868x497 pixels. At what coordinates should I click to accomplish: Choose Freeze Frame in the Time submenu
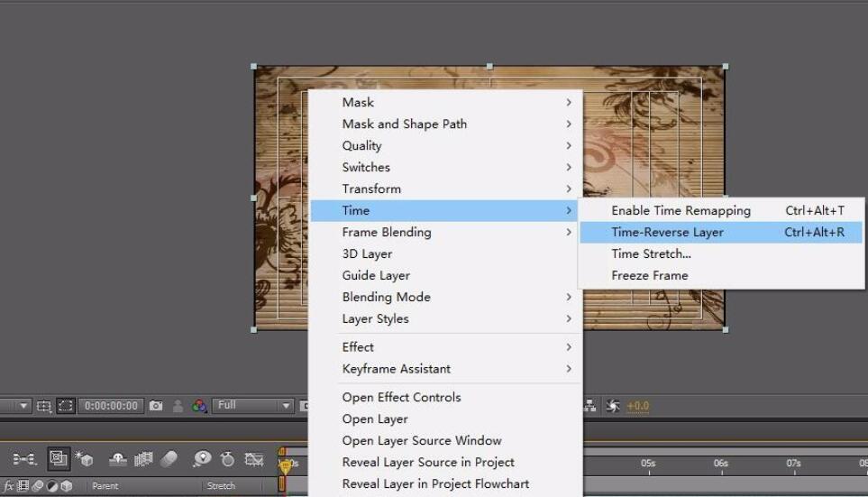click(650, 275)
